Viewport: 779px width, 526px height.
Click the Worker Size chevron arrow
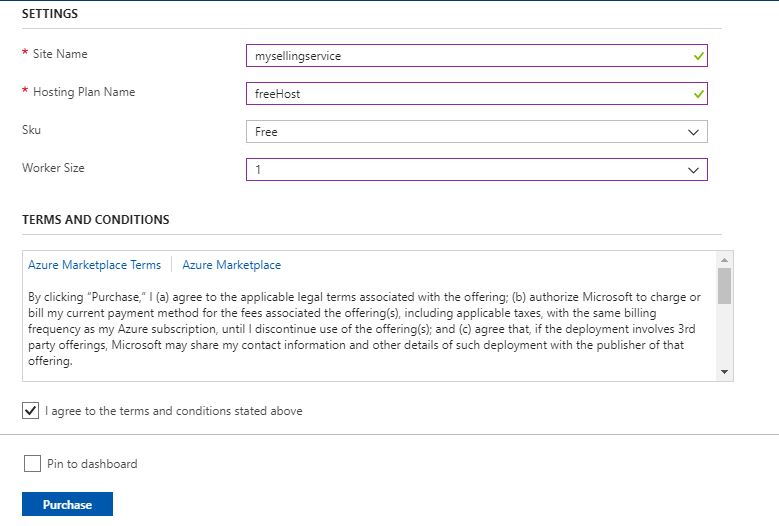(693, 170)
